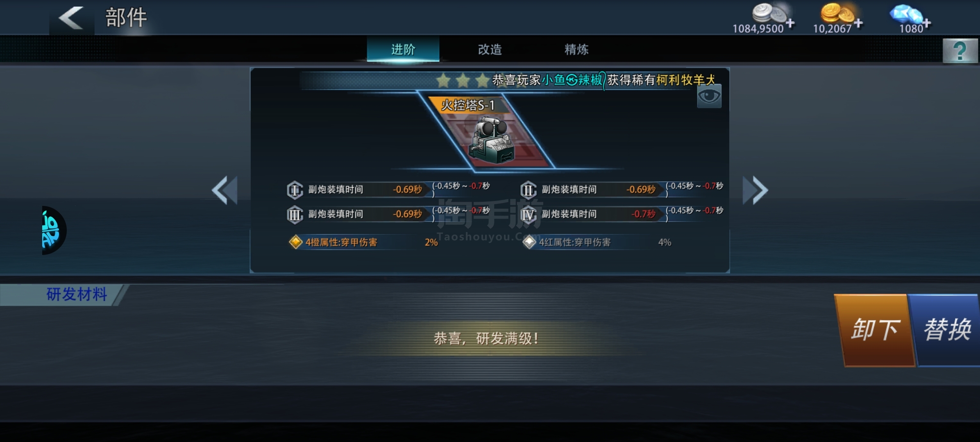Go to next part with right chevron
Screen dimensions: 980x442
click(755, 190)
